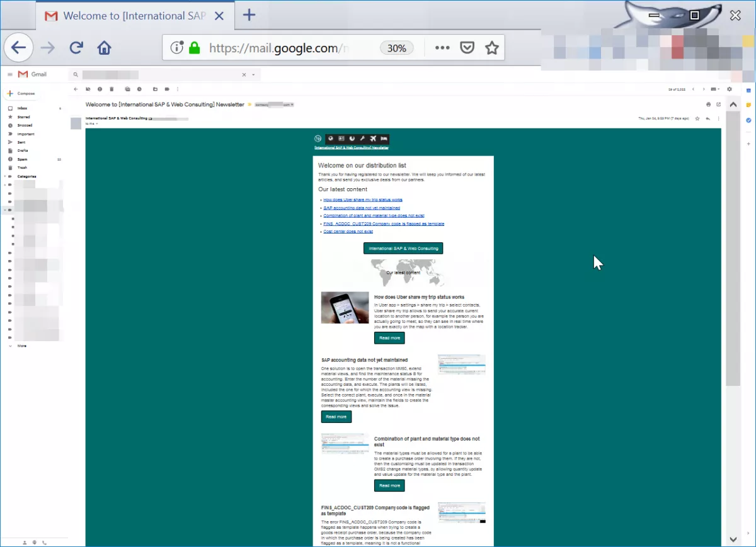
Task: Open the Gmail main menu hamburger
Action: [x=10, y=74]
